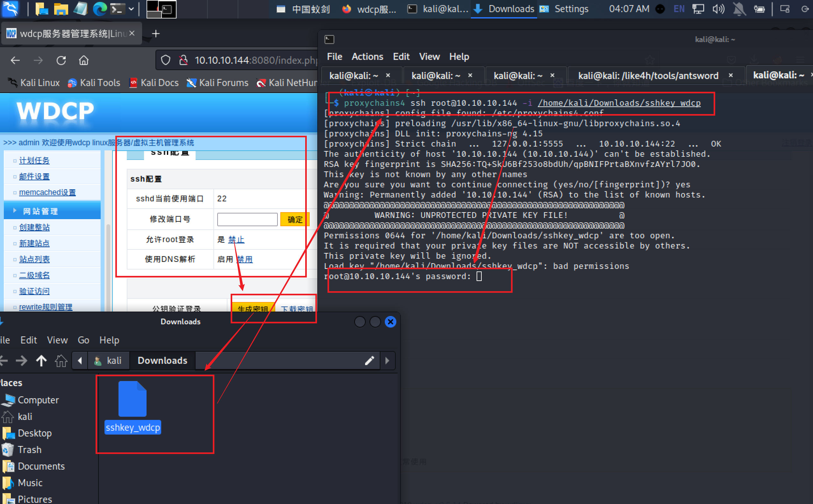Click the Firefox reload page icon
Viewport: 813px width, 504px height.
tap(61, 60)
